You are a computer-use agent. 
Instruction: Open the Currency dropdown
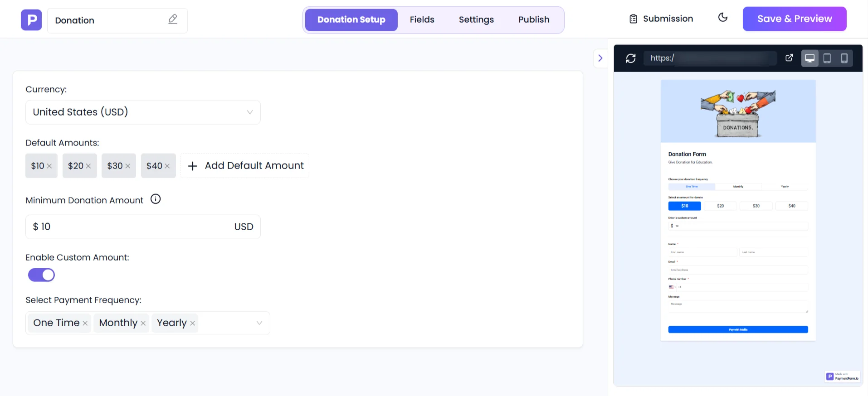(143, 112)
